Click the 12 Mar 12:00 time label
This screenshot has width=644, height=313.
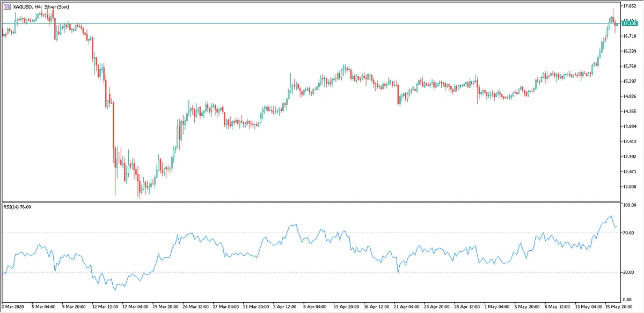[106, 307]
